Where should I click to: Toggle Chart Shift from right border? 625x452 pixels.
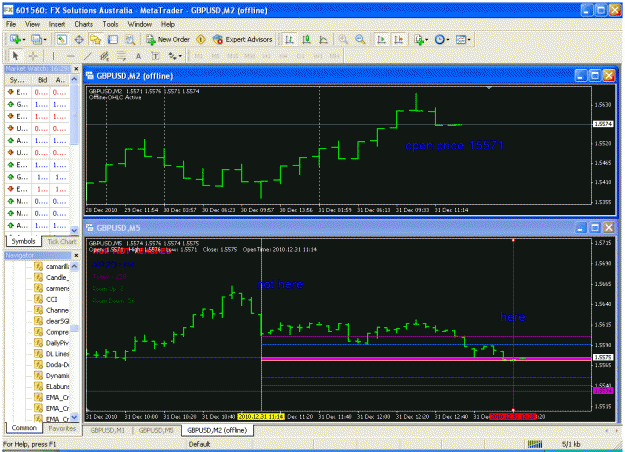[399, 39]
